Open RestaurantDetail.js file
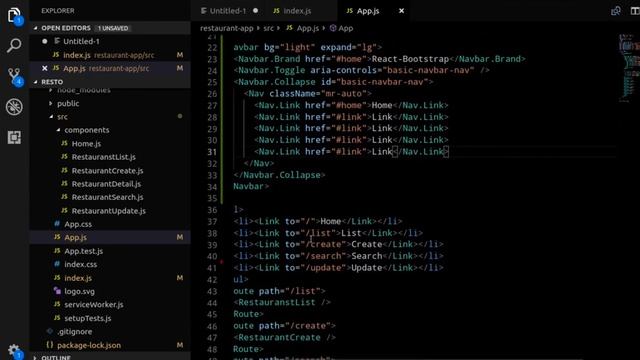The image size is (640, 360). coord(106,184)
